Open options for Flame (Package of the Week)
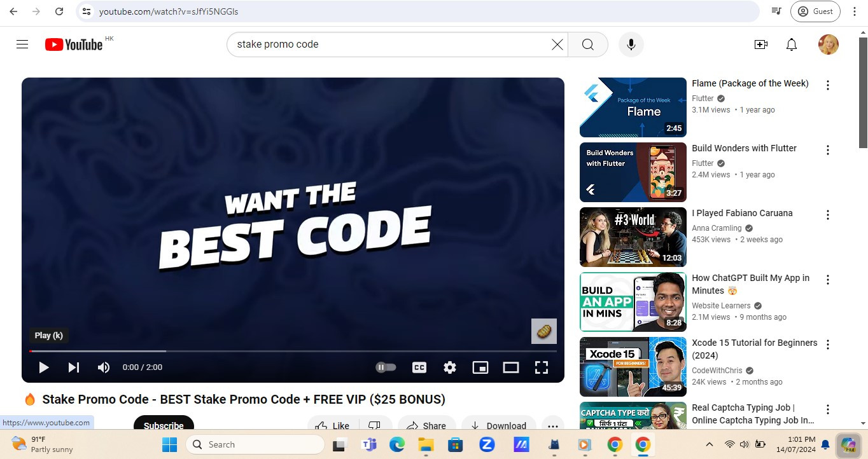868x459 pixels. pos(828,85)
